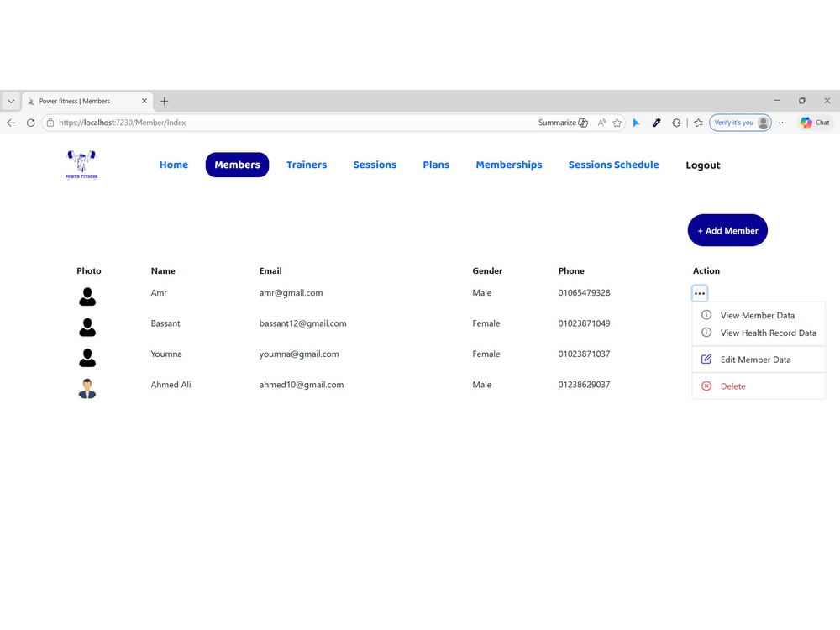
Task: Toggle Amr's three-dots action menu
Action: 700,293
